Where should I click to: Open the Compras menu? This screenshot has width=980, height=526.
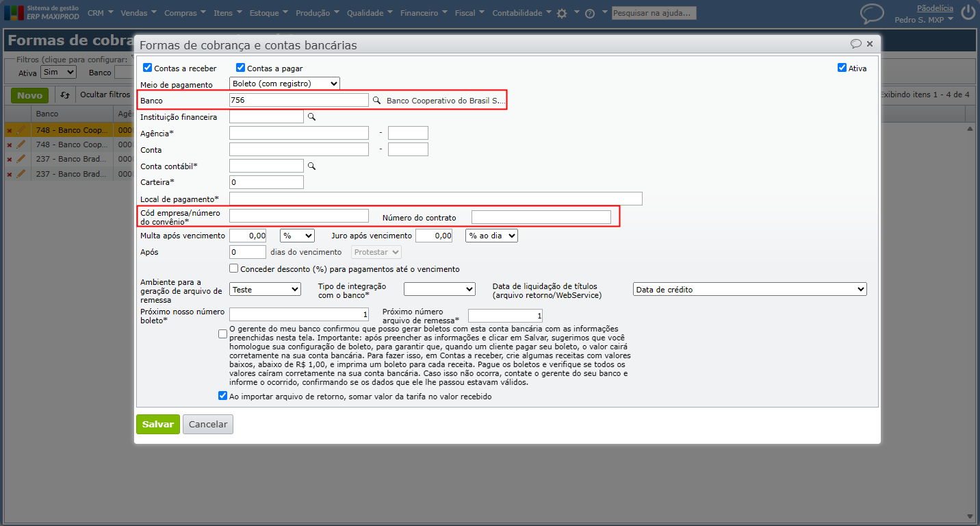185,13
